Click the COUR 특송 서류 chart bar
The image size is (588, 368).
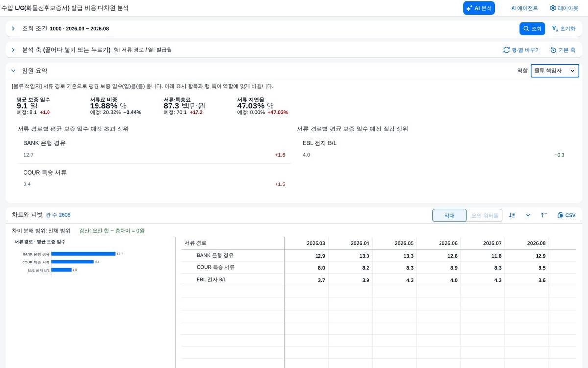click(x=72, y=262)
